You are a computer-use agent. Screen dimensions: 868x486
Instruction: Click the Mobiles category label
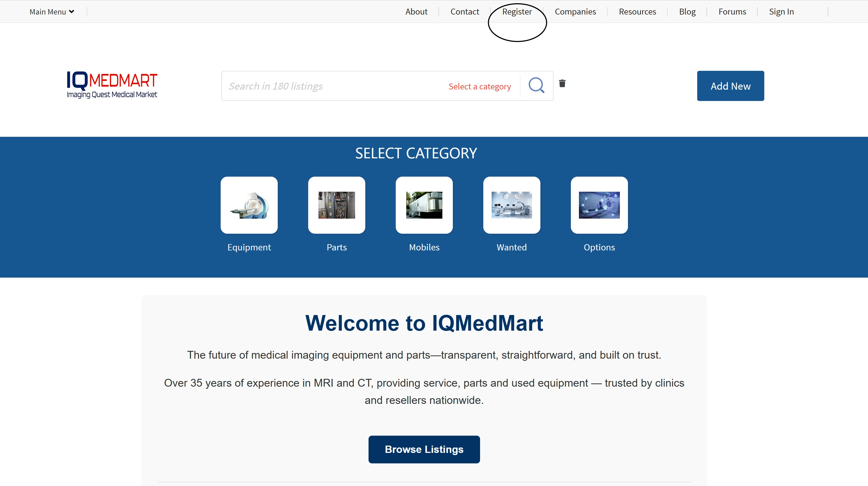pos(424,247)
